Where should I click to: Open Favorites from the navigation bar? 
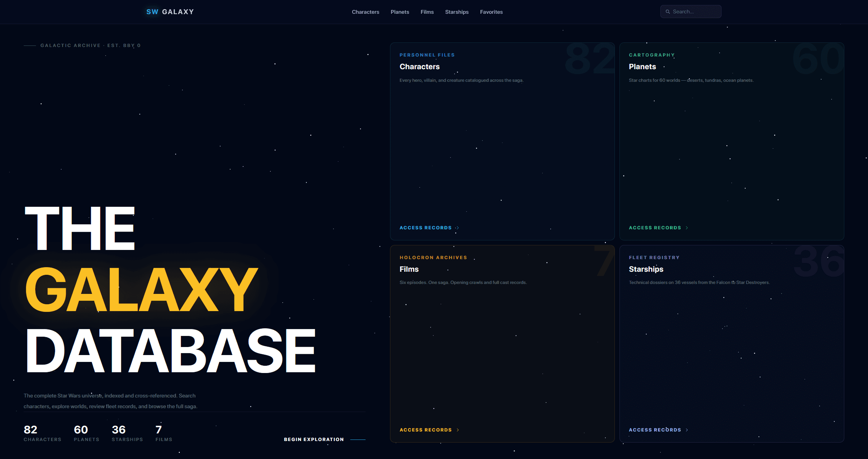coord(491,12)
